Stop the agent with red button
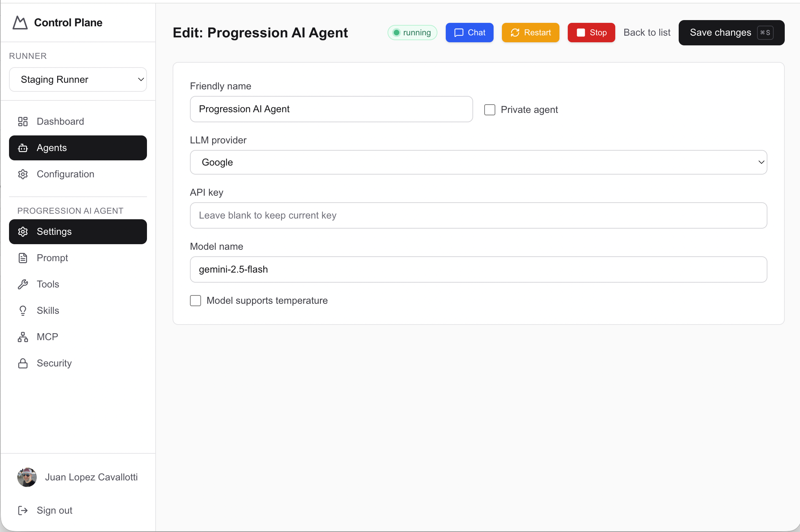Viewport: 800px width, 532px height. [591, 33]
